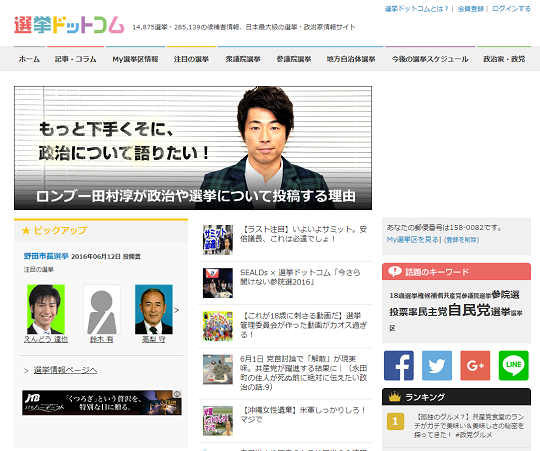Go to 選挙情報ページへ link
The image size is (540, 451).
[65, 370]
